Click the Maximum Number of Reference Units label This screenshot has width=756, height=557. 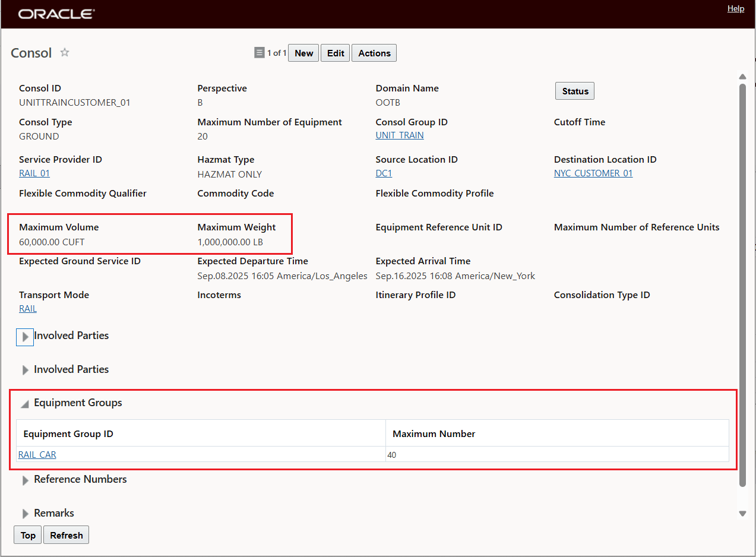(x=637, y=227)
